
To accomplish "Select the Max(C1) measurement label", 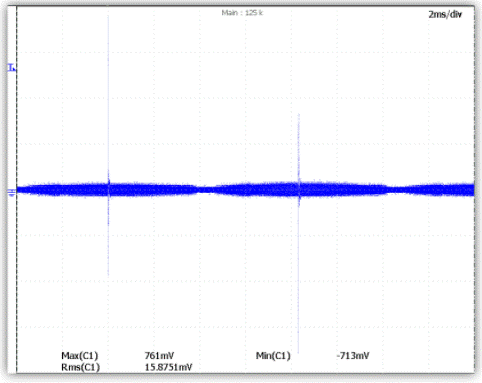I will click(80, 356).
